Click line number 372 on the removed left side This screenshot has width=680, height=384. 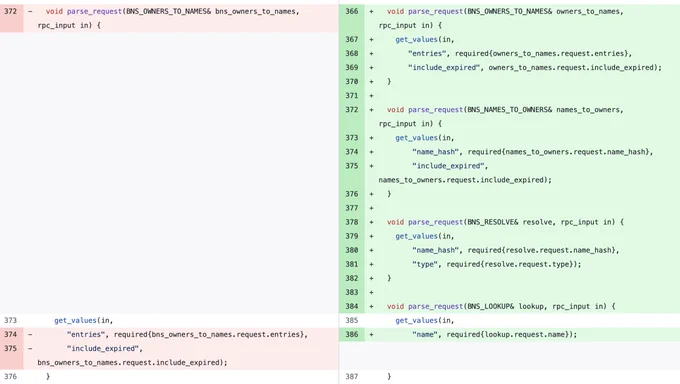coord(10,11)
